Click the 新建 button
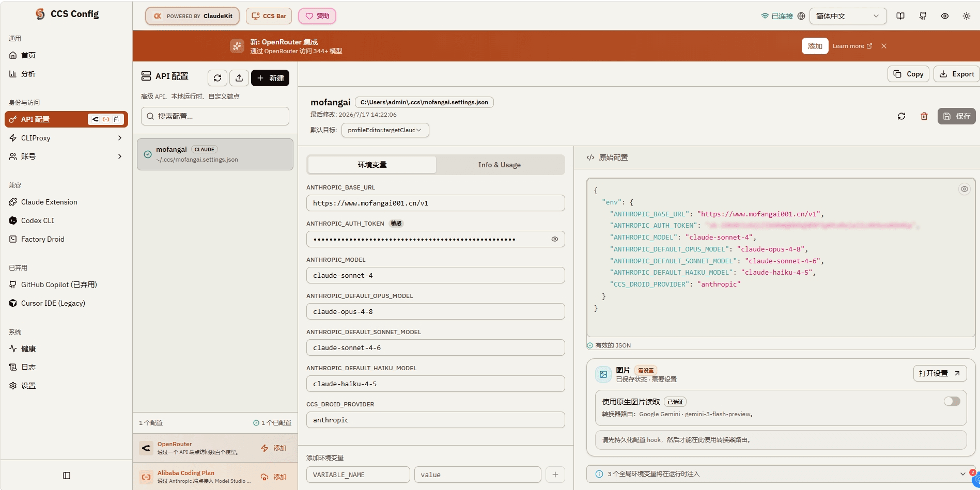 (270, 78)
